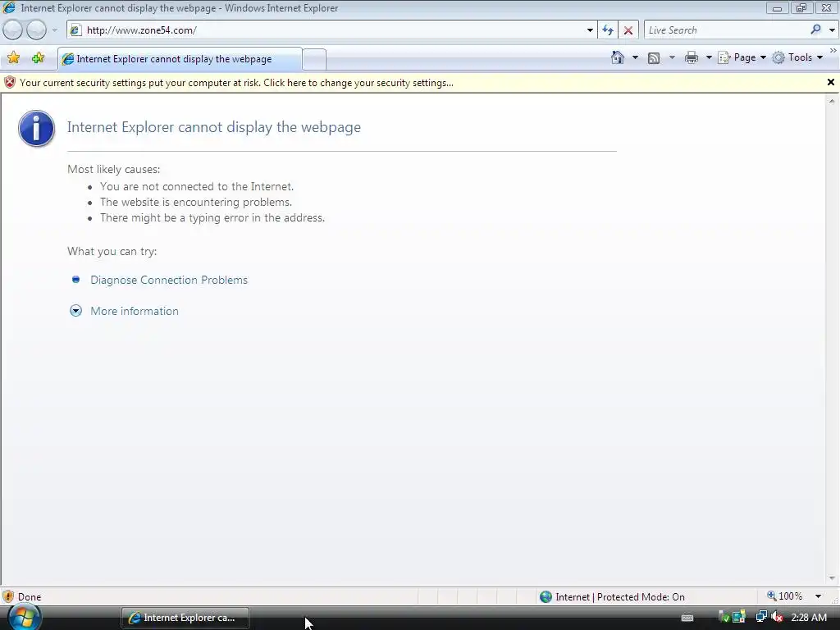Click 'You are not connected to the Internet.' text
Viewport: 840px width, 630px height.
[197, 186]
